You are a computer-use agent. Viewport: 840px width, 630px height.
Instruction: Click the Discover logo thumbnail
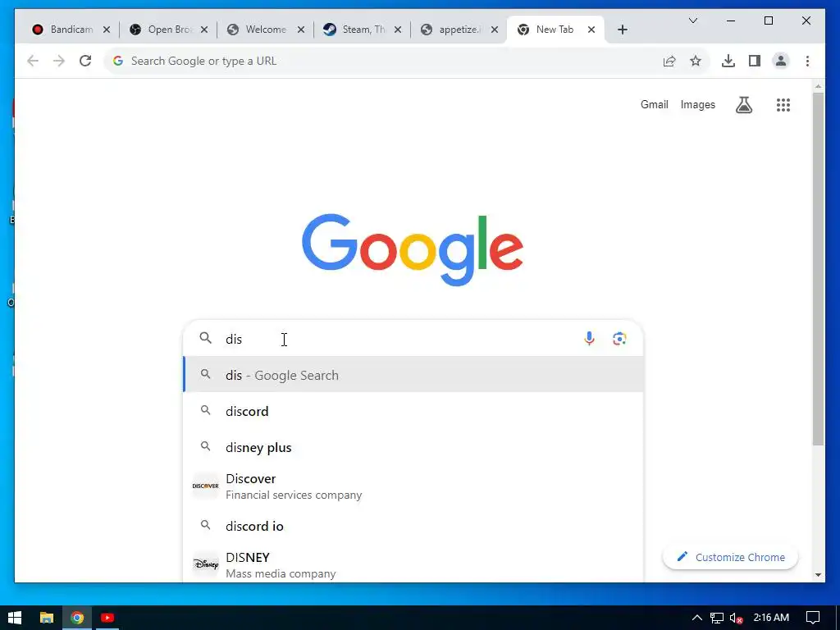click(x=206, y=486)
